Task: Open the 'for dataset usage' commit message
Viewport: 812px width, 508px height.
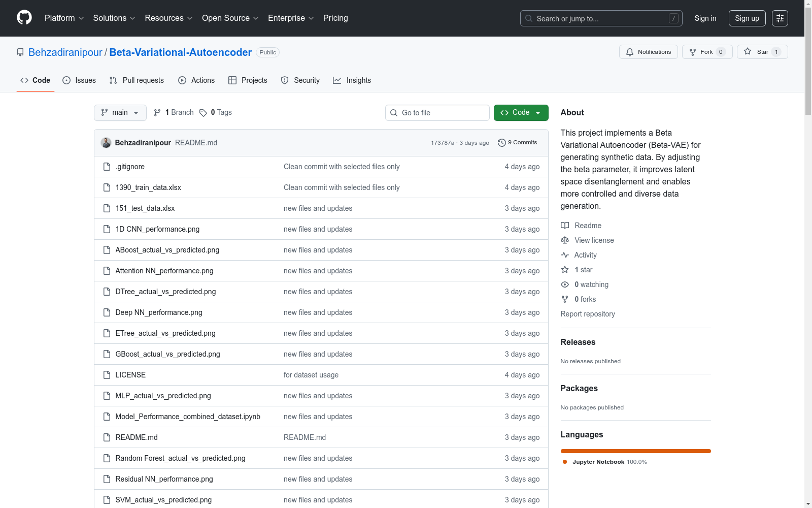Action: point(311,375)
